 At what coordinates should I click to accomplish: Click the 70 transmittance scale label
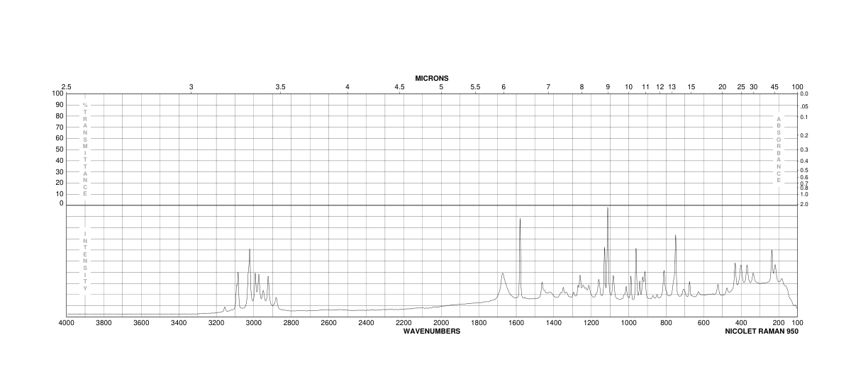60,127
